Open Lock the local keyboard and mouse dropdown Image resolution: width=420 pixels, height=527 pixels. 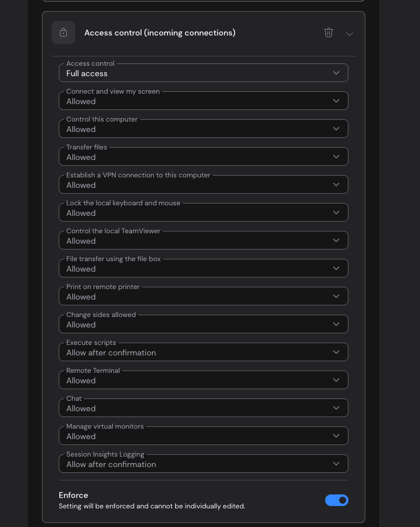click(203, 212)
